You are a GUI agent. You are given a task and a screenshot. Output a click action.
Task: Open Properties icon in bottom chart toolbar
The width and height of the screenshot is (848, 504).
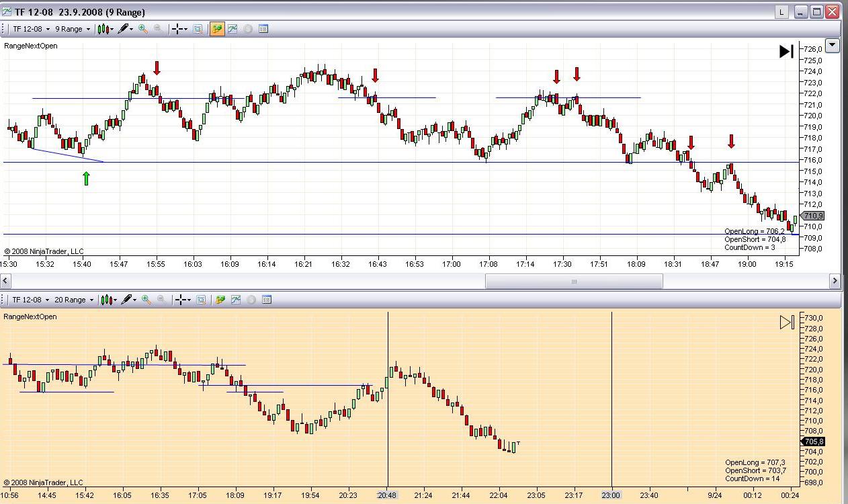coord(266,300)
